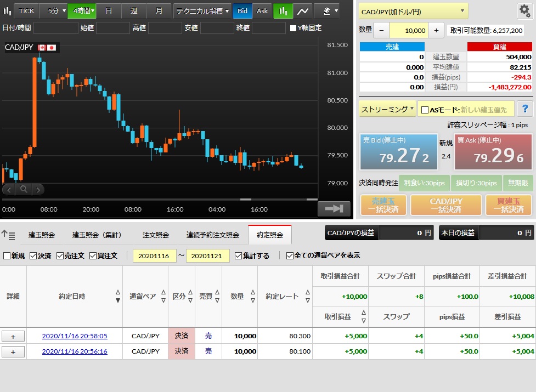Click the 利食い:30pips button
This screenshot has height=392, width=536.
point(424,183)
